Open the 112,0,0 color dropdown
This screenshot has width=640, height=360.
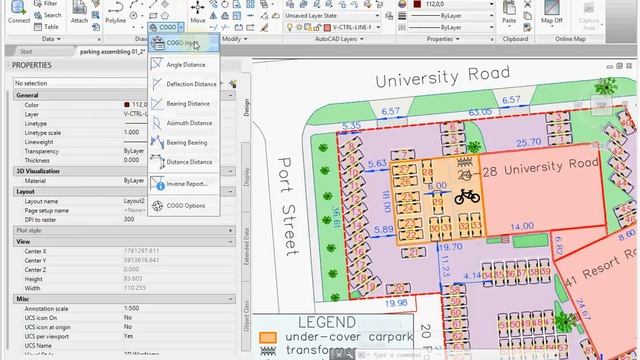pos(491,4)
